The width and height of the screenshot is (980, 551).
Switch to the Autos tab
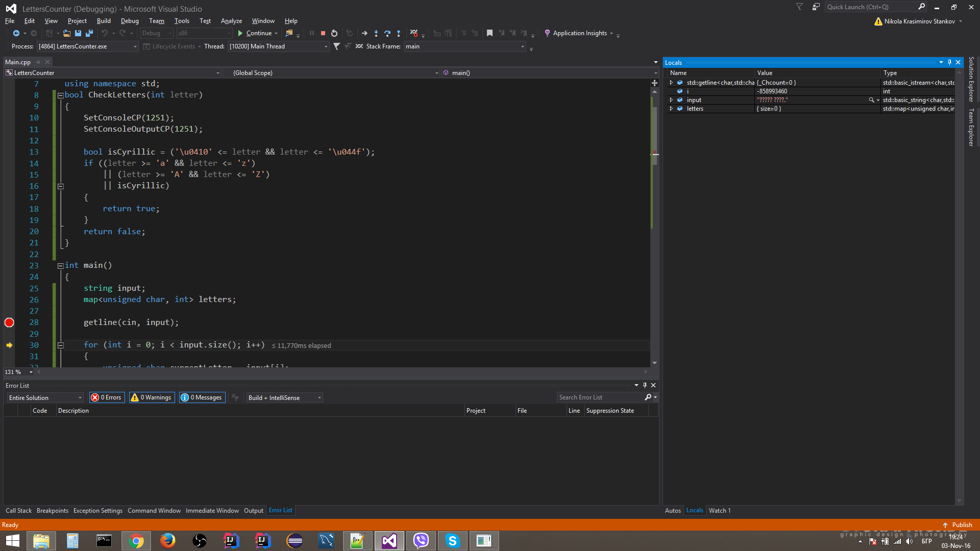pos(673,511)
